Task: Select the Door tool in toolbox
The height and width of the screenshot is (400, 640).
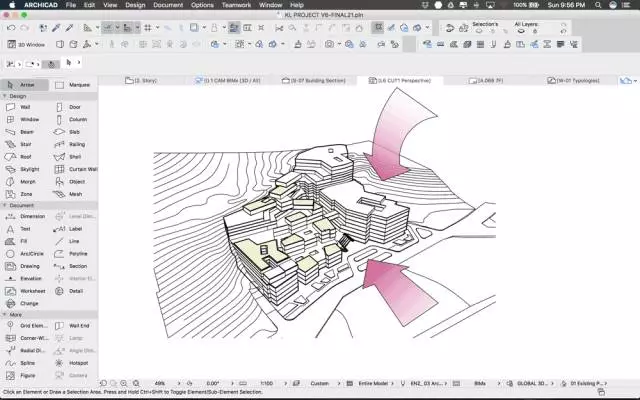Action: pyautogui.click(x=74, y=106)
